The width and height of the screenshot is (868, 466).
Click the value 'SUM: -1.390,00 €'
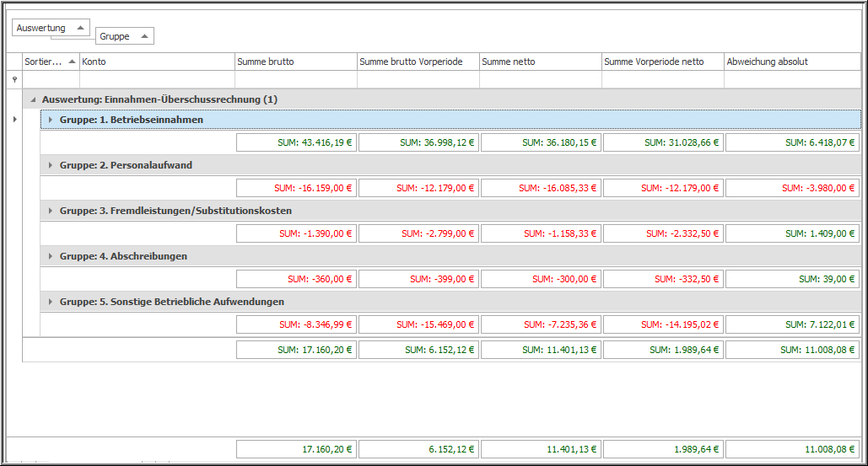click(x=315, y=233)
